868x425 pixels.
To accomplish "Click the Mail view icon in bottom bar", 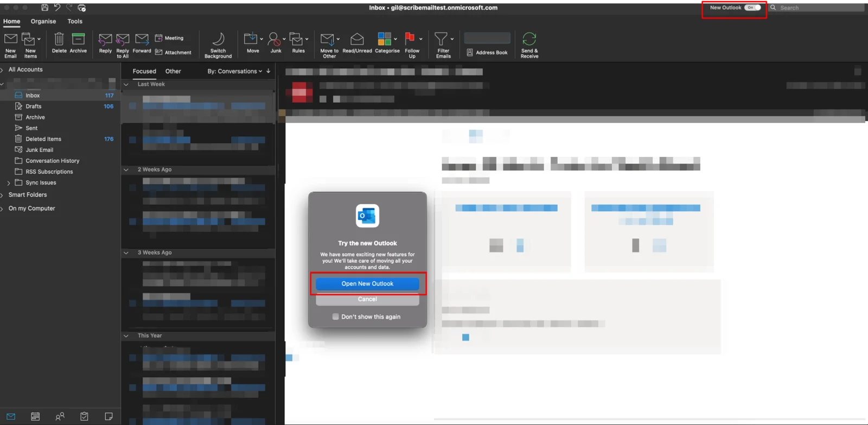I will coord(11,416).
